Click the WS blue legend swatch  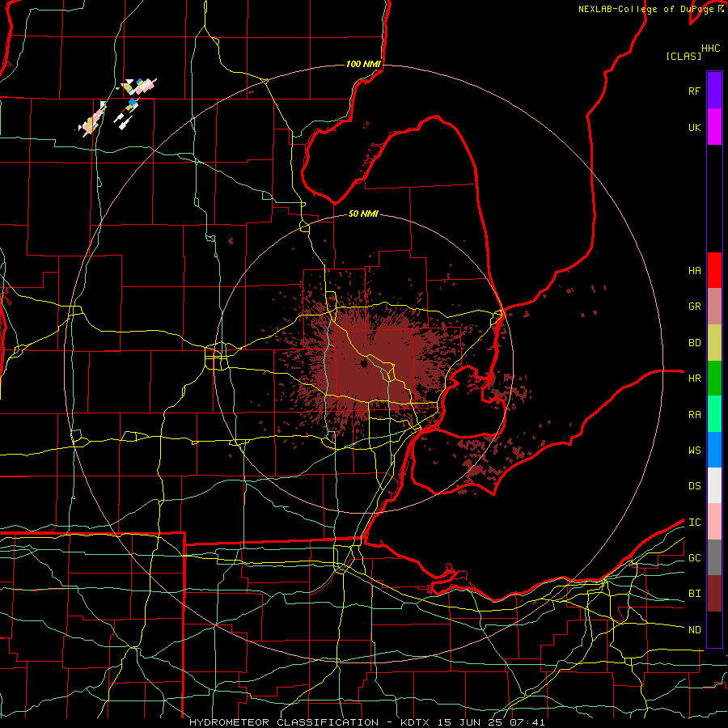[x=714, y=450]
